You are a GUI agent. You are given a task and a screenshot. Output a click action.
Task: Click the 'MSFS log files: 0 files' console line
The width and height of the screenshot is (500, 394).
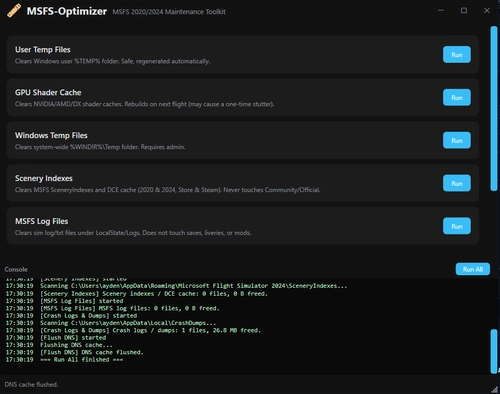tap(112, 308)
